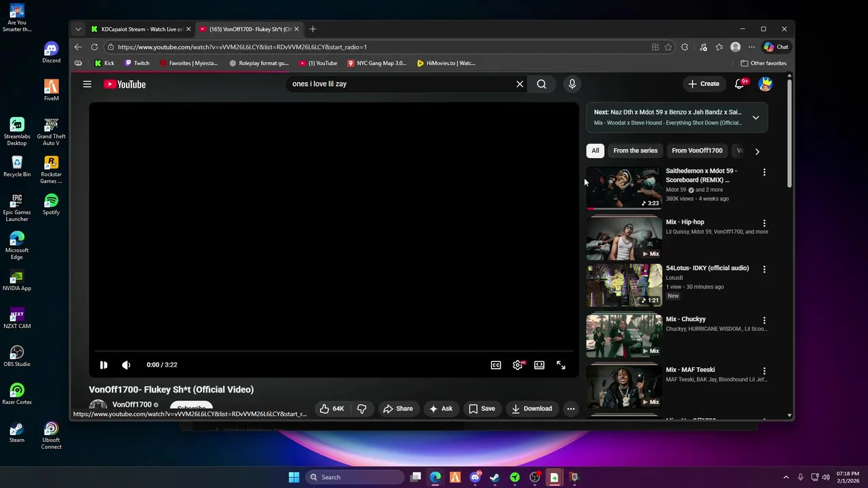
Task: Open the Twitch bookmark
Action: tap(137, 63)
